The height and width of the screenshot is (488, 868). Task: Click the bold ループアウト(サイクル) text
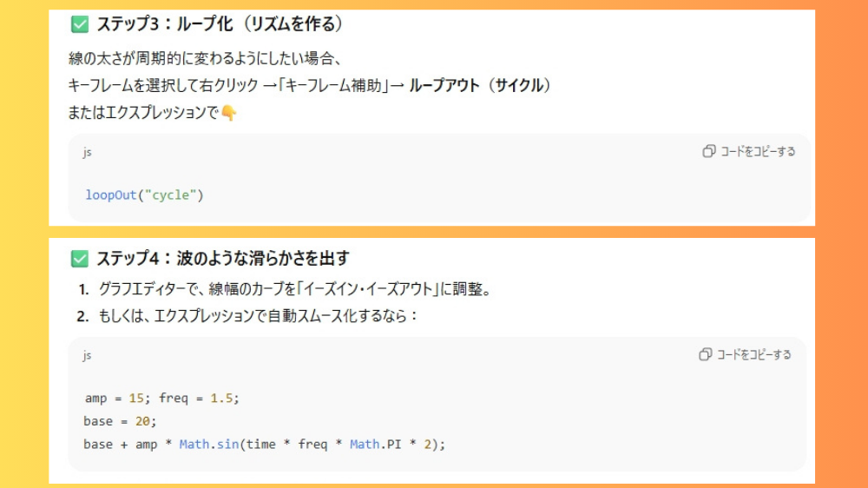(480, 85)
